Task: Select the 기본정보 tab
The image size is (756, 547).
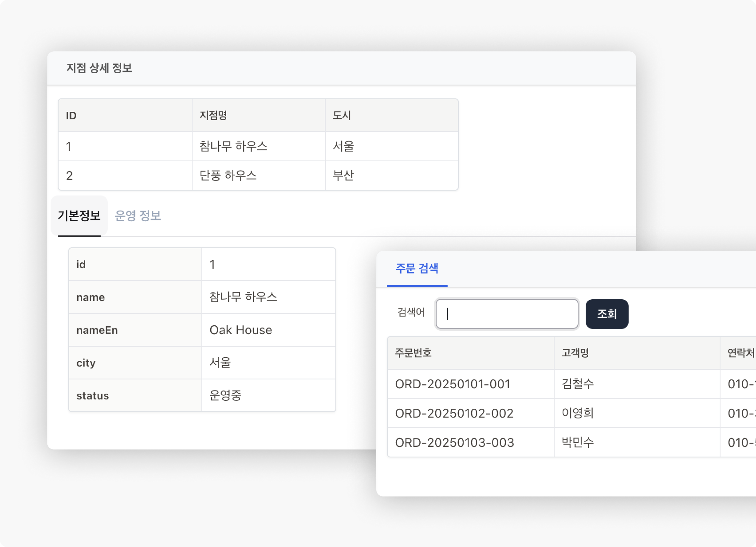Action: pyautogui.click(x=79, y=215)
